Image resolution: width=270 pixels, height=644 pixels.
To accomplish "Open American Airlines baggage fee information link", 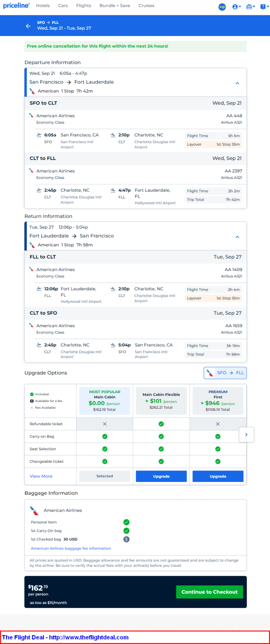I will pos(71,548).
